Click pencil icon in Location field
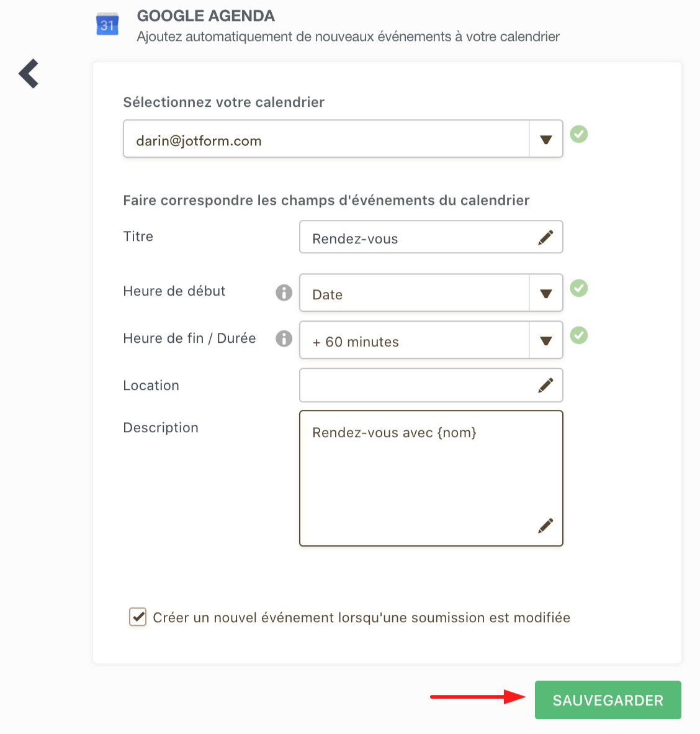 (545, 386)
